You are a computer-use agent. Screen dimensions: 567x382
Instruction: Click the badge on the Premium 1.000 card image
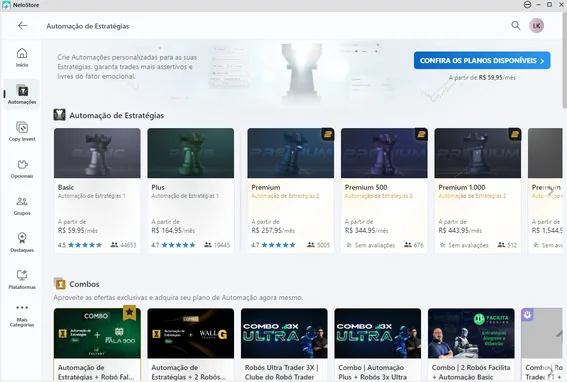[515, 135]
